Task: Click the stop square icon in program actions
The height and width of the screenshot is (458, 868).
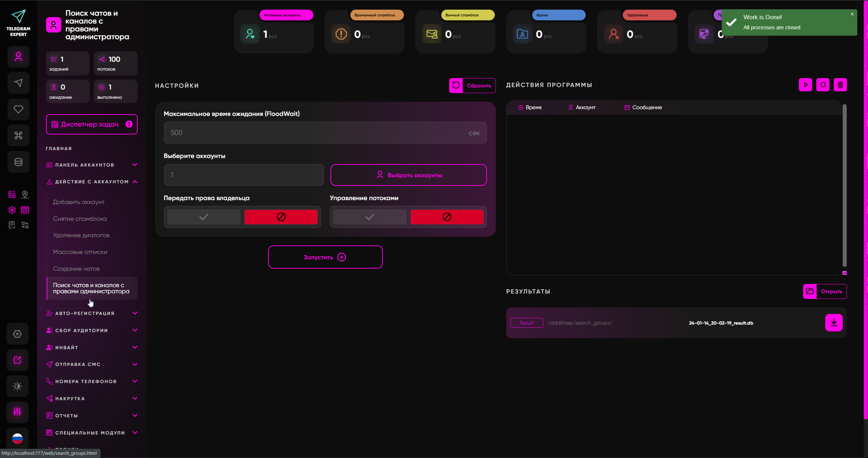Action: tap(823, 85)
